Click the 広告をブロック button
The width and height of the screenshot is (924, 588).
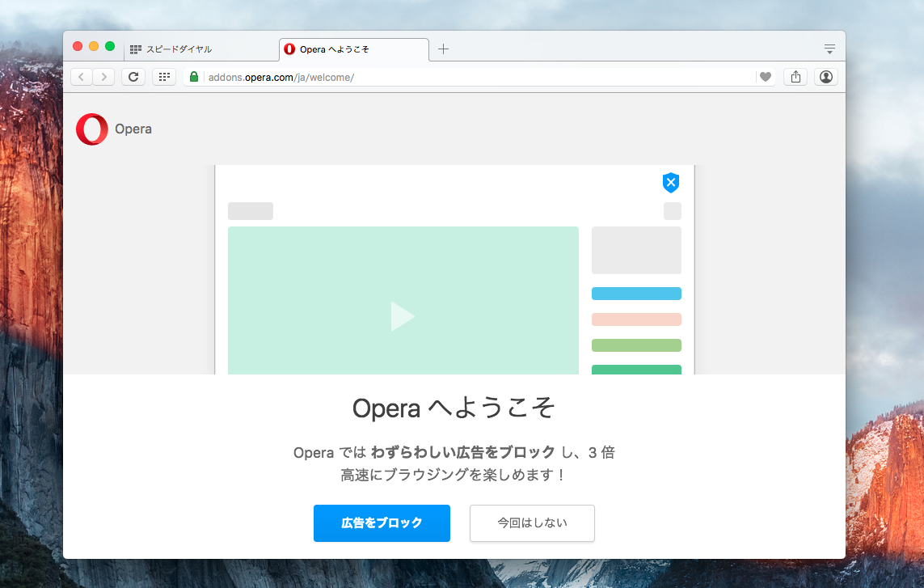pos(382,523)
